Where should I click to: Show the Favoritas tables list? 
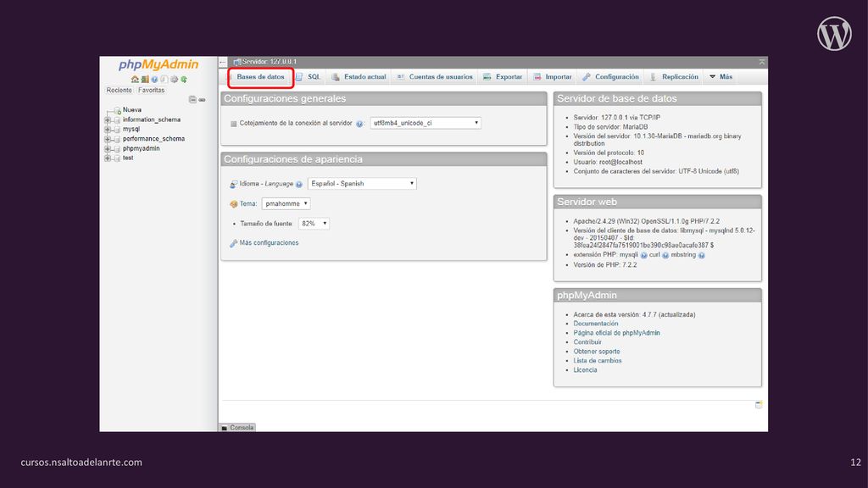coord(151,90)
